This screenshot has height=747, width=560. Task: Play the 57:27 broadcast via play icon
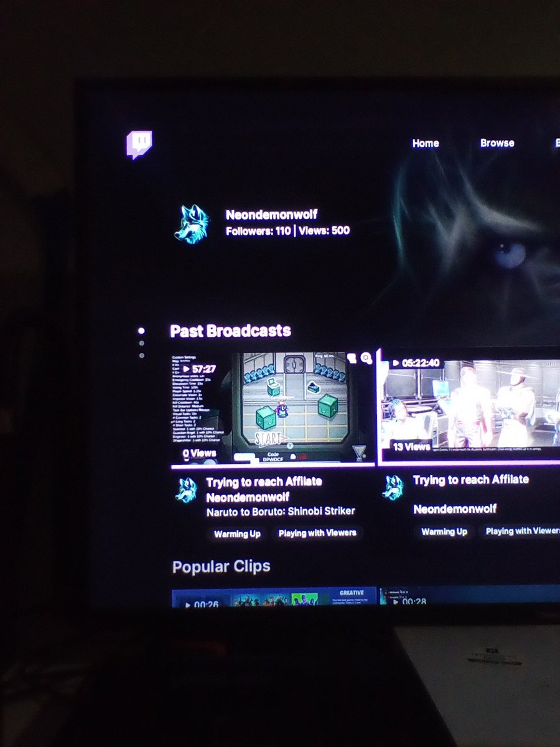click(186, 369)
